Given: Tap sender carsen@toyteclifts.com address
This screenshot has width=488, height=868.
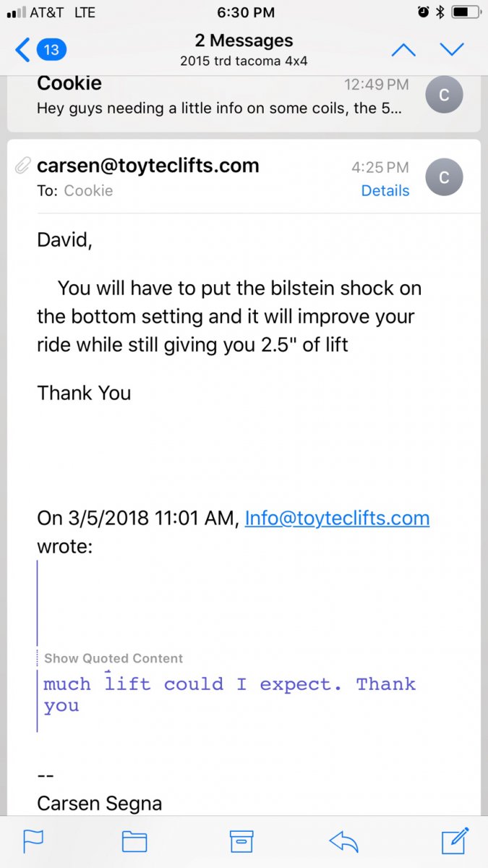Looking at the screenshot, I should 148,166.
